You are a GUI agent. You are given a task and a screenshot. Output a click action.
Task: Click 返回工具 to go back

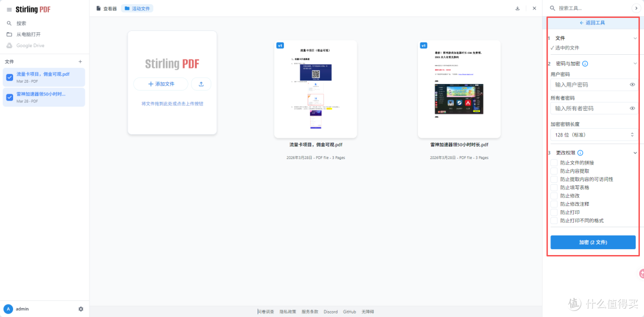(592, 23)
